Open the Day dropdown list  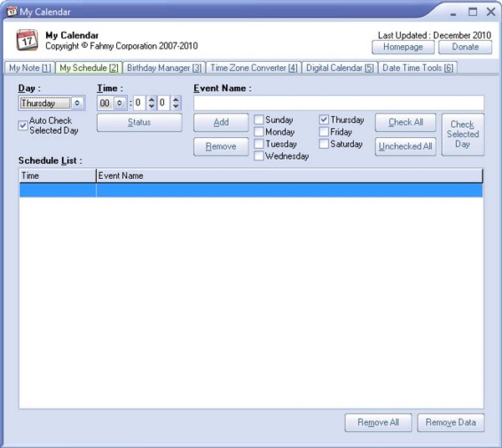click(77, 104)
